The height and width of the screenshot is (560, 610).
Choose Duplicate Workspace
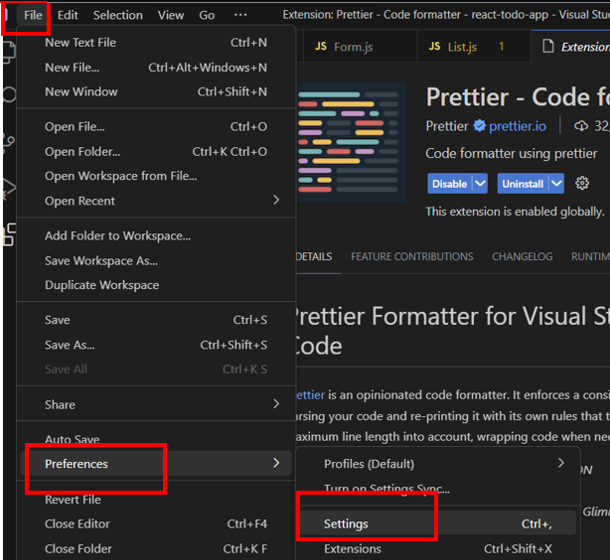tap(156, 285)
